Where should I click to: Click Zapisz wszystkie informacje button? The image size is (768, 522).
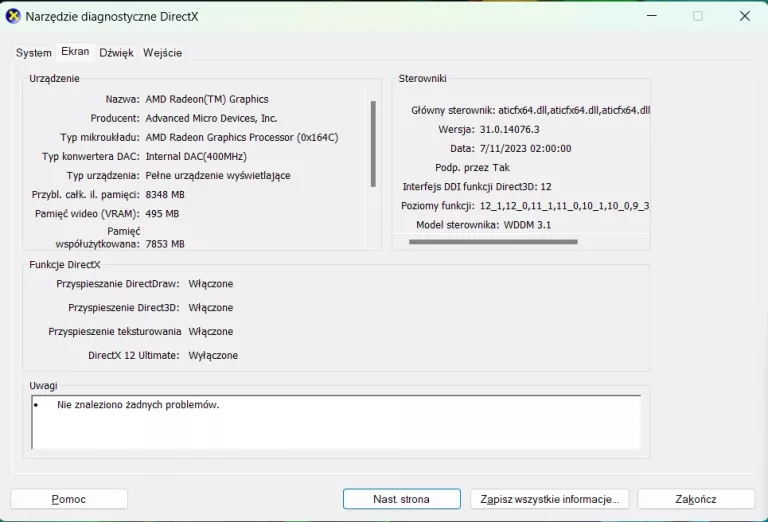549,499
